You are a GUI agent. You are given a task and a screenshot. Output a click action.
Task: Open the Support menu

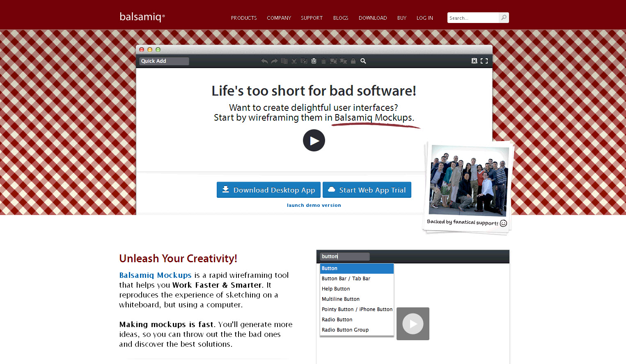[x=312, y=18]
